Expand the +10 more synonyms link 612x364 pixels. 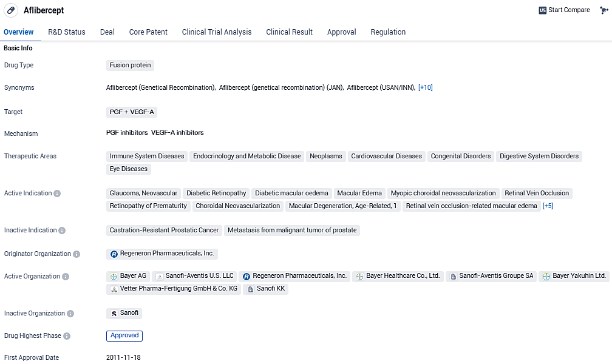425,88
